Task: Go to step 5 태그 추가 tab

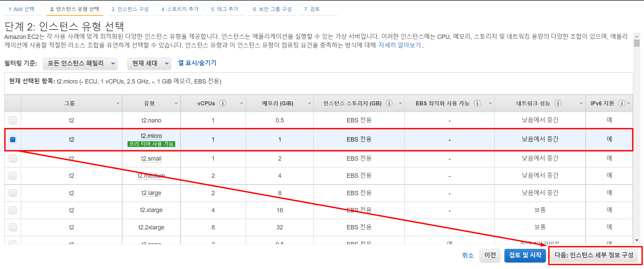Action: tap(225, 9)
